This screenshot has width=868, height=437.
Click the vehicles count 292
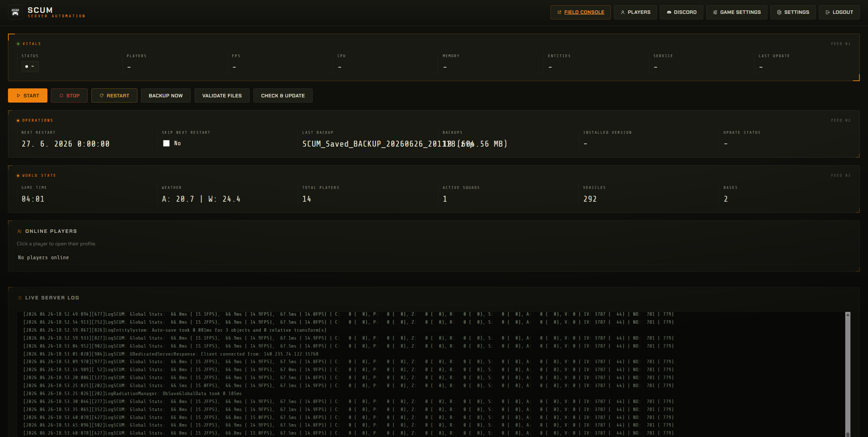(x=590, y=199)
